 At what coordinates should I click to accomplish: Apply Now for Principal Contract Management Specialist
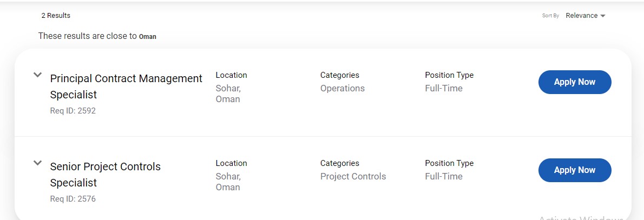(575, 82)
